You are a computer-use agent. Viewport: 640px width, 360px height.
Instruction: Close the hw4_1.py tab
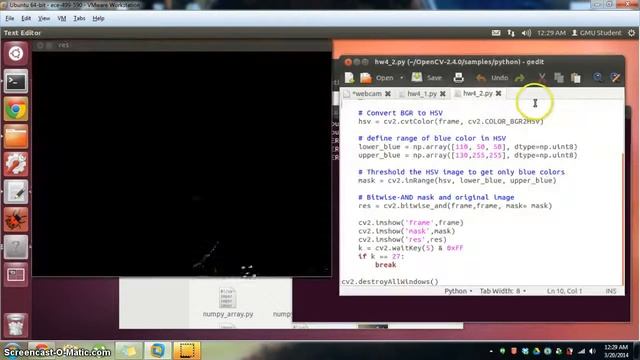pyautogui.click(x=443, y=93)
